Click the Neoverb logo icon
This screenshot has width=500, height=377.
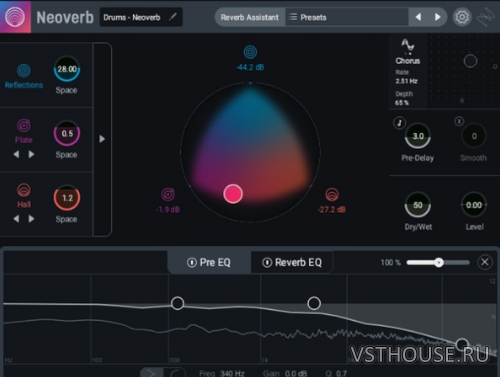click(x=15, y=17)
